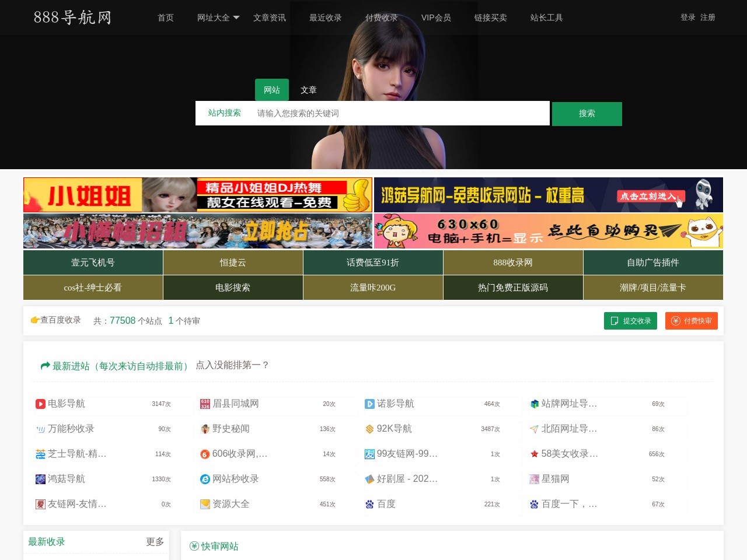The image size is (747, 560).
Task: Click the green 搜索 search button
Action: click(587, 114)
